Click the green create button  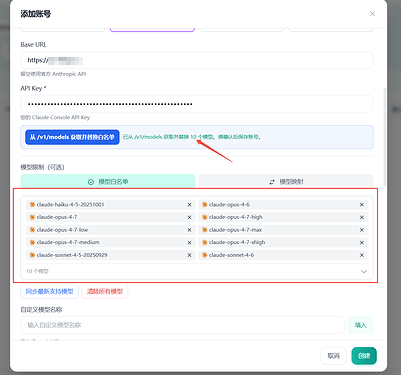364,356
